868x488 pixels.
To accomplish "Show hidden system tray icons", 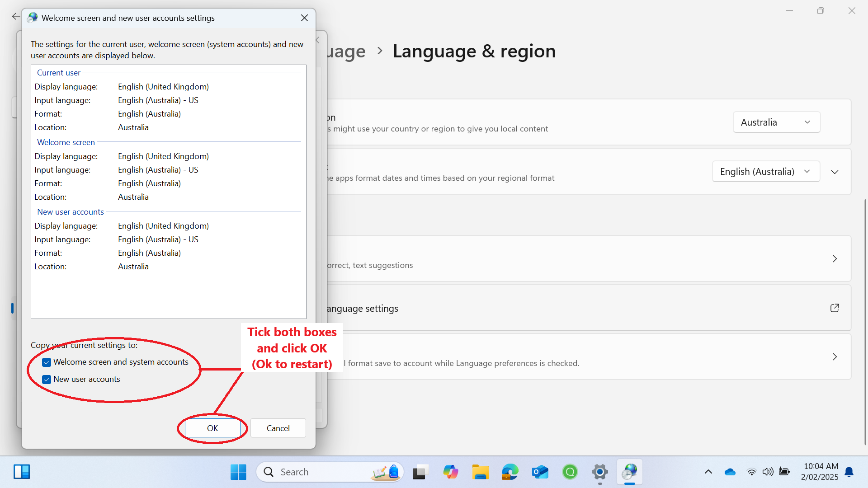I will tap(708, 472).
